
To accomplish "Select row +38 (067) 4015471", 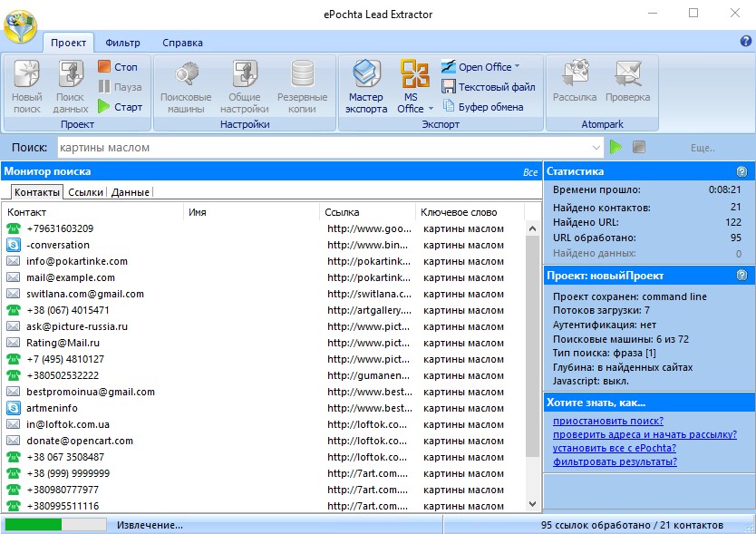I will click(263, 310).
